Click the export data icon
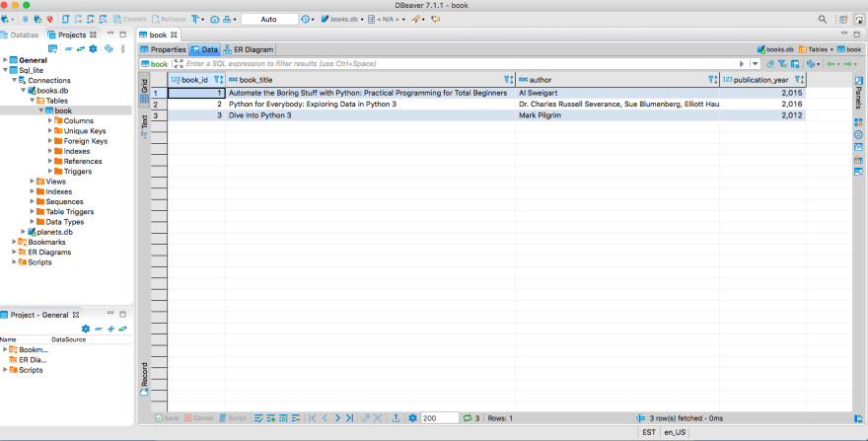This screenshot has width=868, height=441. coord(396,418)
